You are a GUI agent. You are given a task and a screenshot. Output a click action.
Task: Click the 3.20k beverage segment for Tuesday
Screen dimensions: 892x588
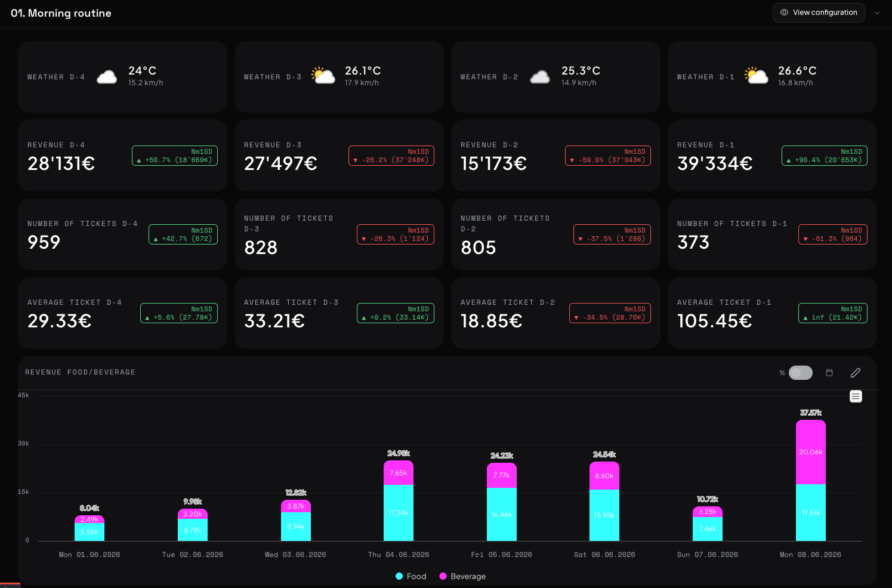[x=193, y=514]
